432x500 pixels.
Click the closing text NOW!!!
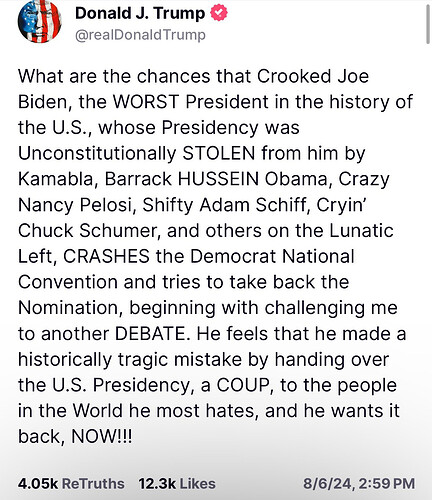tap(102, 436)
